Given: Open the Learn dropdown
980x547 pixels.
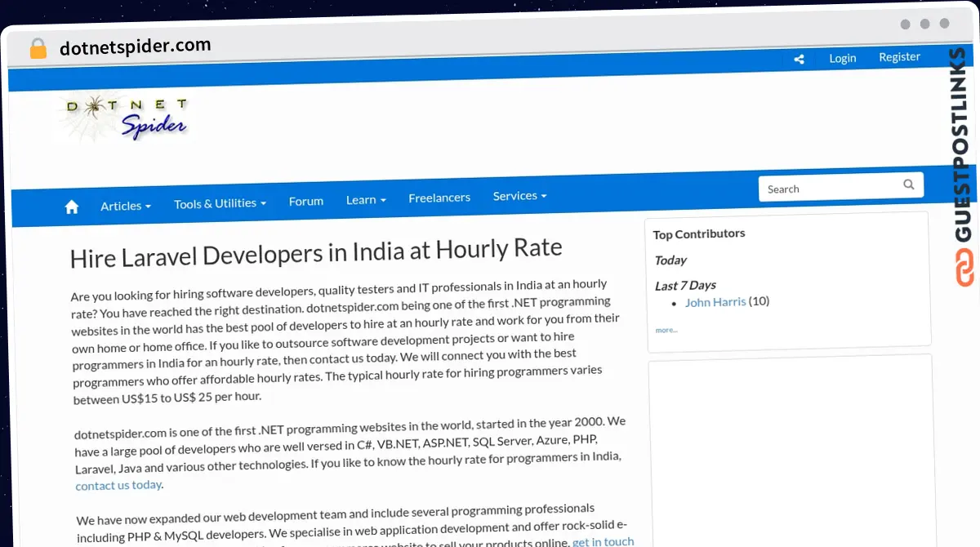Looking at the screenshot, I should coord(366,199).
